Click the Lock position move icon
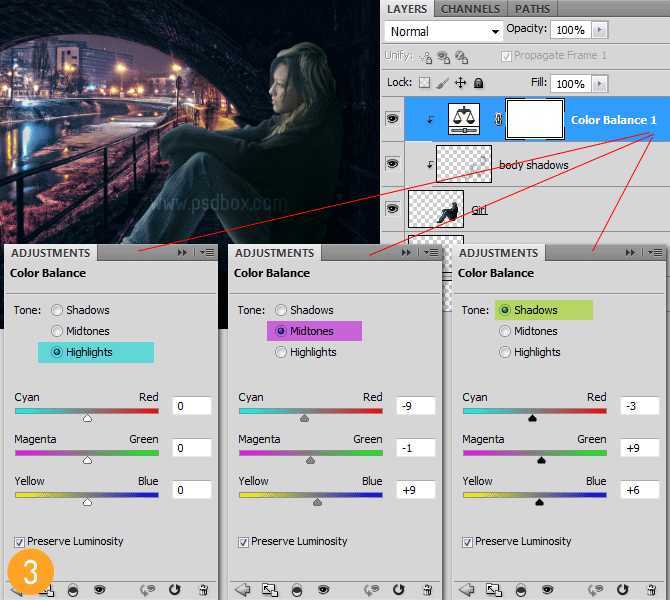Image resolution: width=670 pixels, height=600 pixels. coord(460,83)
